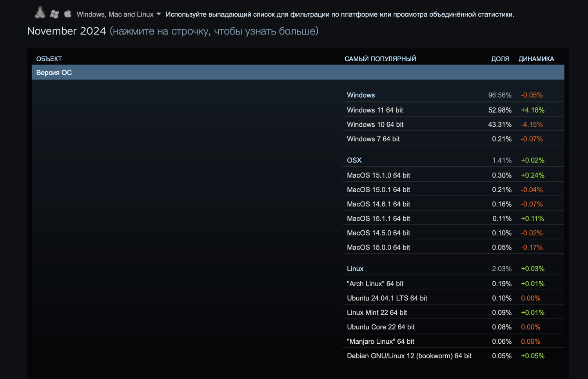Click the MacOS 15.1.0 change "+0.24%"

(533, 175)
